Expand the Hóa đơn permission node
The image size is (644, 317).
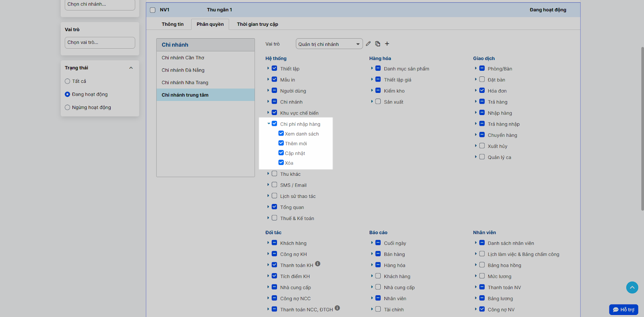point(476,91)
